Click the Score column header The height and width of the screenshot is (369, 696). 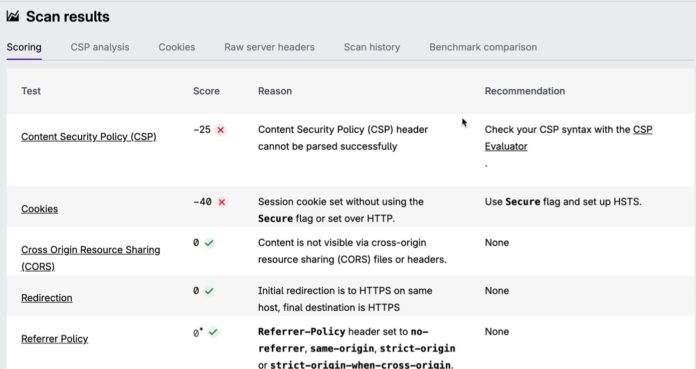[206, 91]
